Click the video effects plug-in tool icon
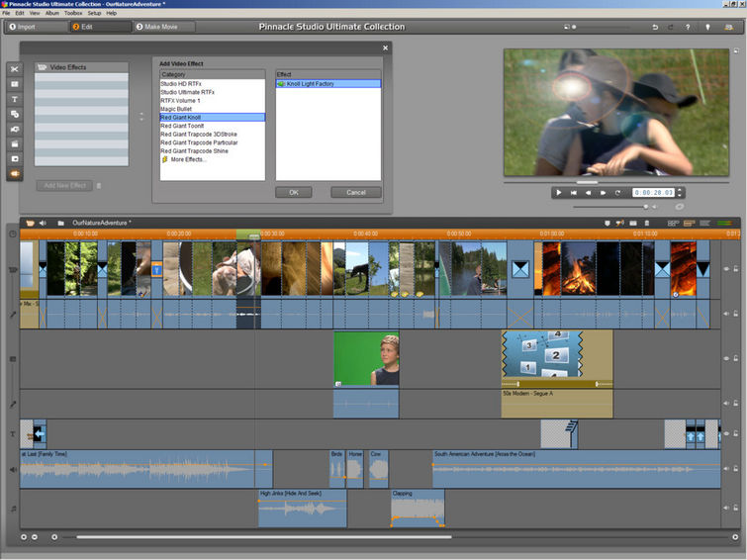The image size is (747, 560). (15, 173)
